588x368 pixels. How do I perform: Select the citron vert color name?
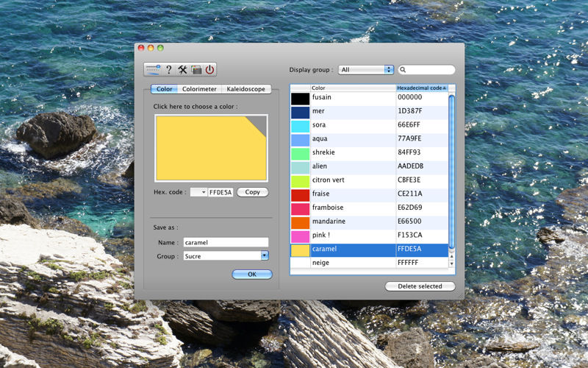pos(328,180)
